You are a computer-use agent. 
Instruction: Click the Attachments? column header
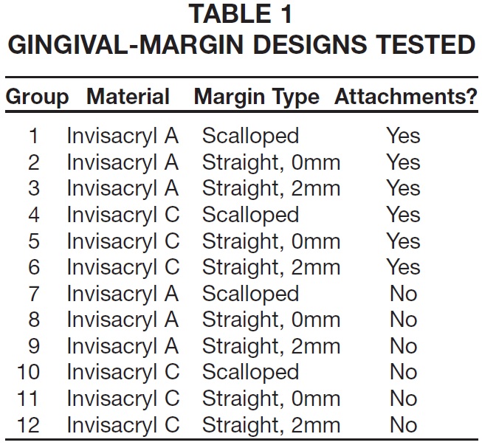coord(406,97)
